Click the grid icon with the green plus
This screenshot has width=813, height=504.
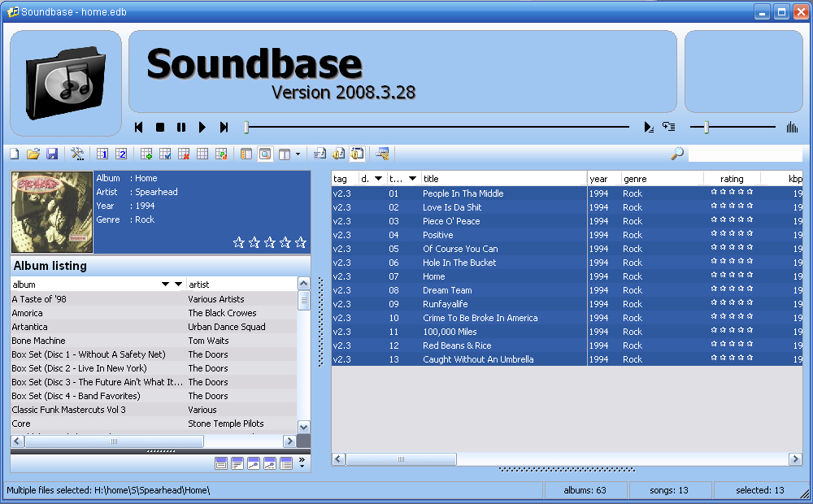click(x=147, y=154)
